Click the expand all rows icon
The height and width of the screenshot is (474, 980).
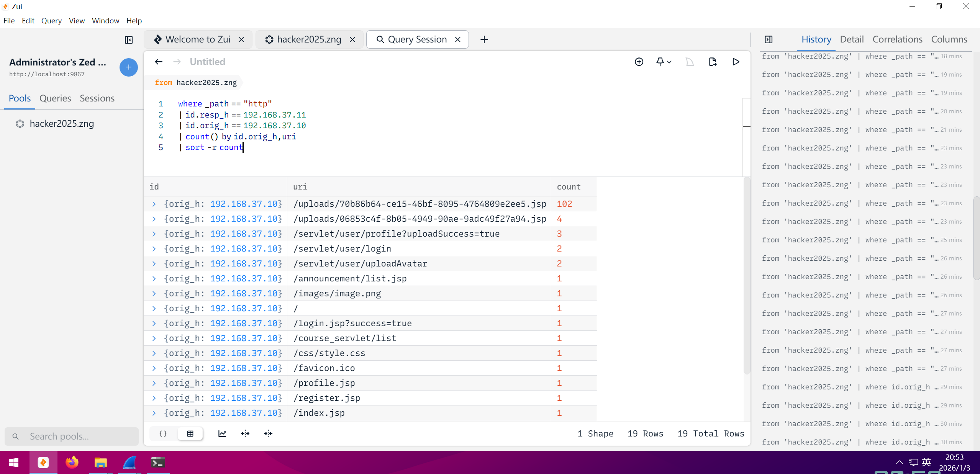point(245,433)
